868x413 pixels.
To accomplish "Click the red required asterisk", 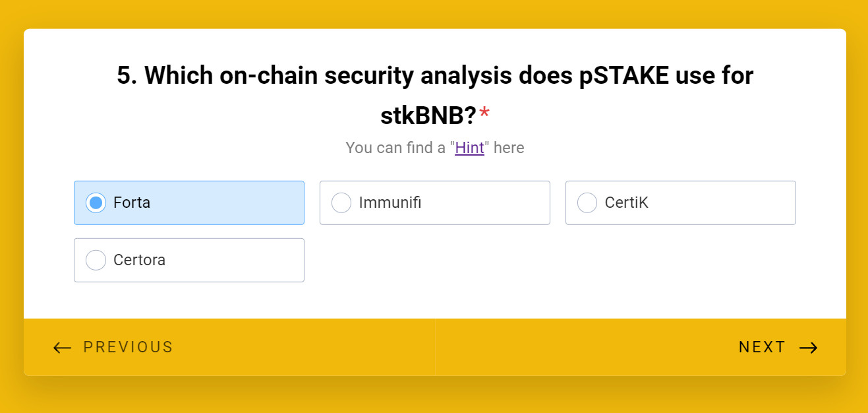I will pyautogui.click(x=484, y=115).
